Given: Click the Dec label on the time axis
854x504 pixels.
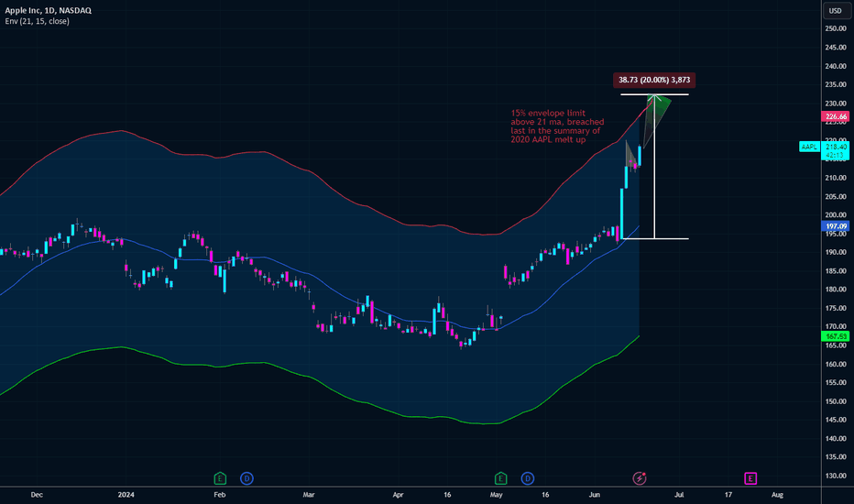Looking at the screenshot, I should (37, 495).
